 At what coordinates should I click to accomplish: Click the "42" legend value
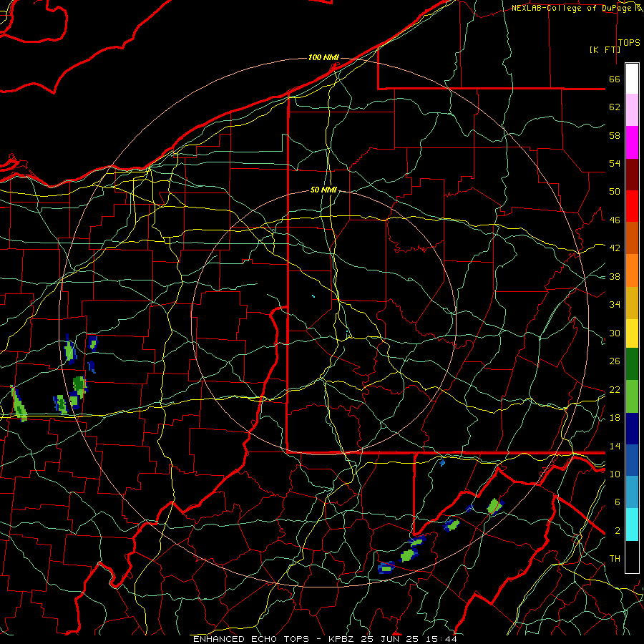point(615,248)
